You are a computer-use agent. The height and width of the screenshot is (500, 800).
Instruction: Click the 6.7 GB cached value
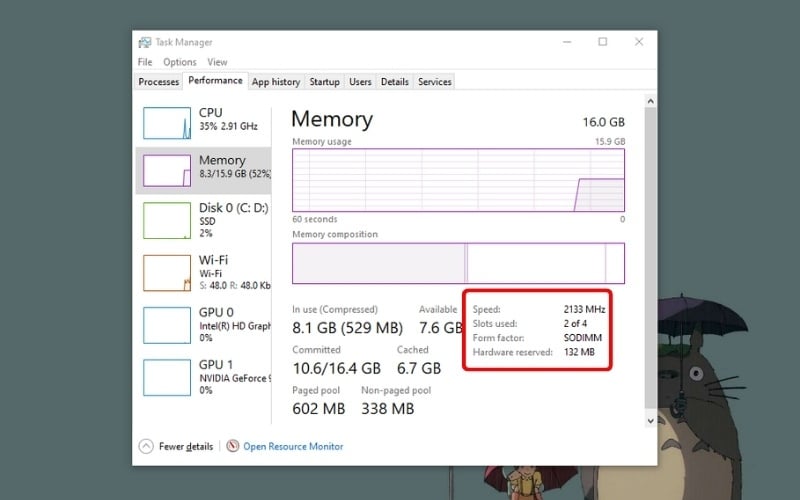pos(419,368)
